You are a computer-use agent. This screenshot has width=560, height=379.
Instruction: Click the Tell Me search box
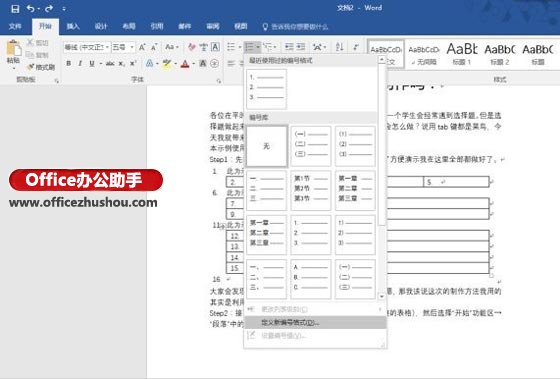click(296, 27)
